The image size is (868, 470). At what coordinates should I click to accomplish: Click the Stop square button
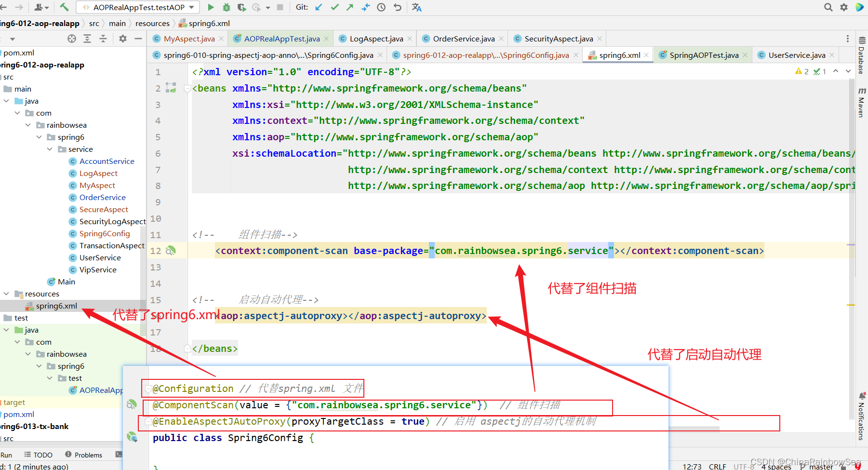[280, 7]
